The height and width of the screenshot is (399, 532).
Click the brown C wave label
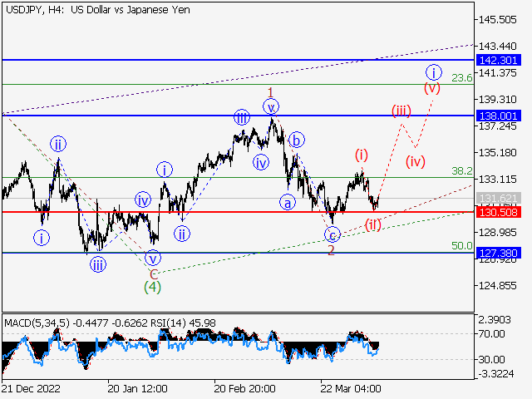[154, 274]
